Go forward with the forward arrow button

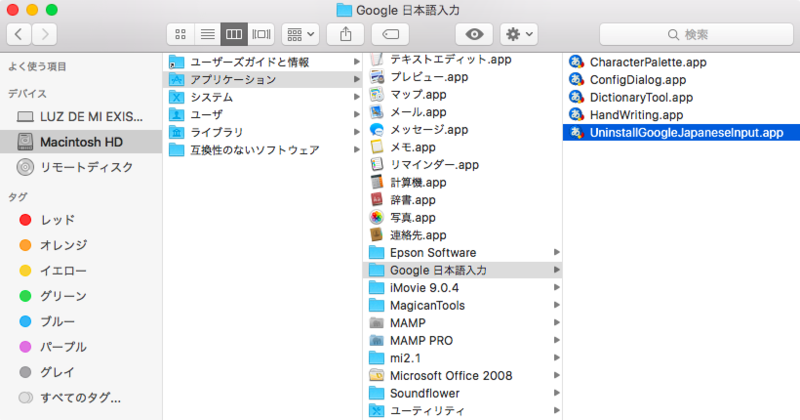[x=44, y=34]
